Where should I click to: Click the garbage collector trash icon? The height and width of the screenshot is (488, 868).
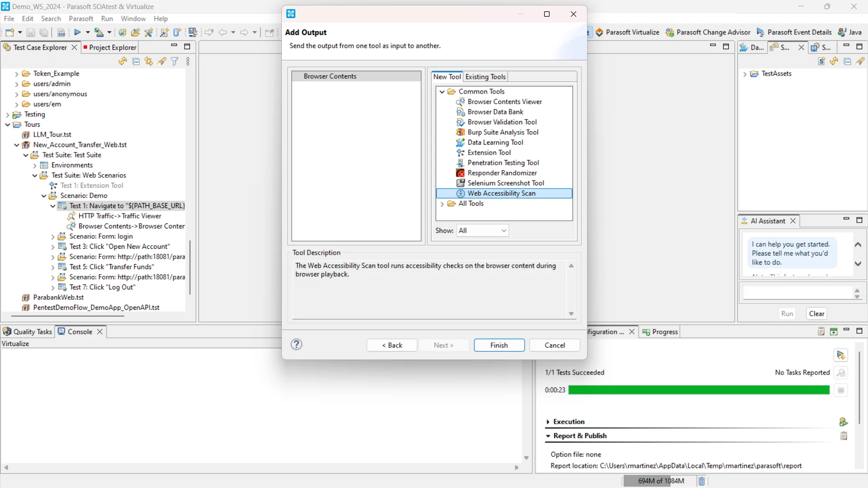[702, 481]
